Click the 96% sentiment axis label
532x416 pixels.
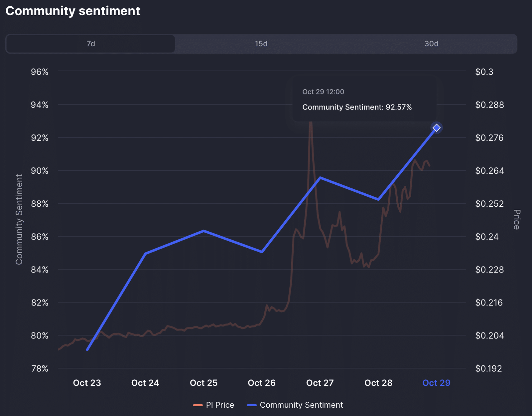40,72
